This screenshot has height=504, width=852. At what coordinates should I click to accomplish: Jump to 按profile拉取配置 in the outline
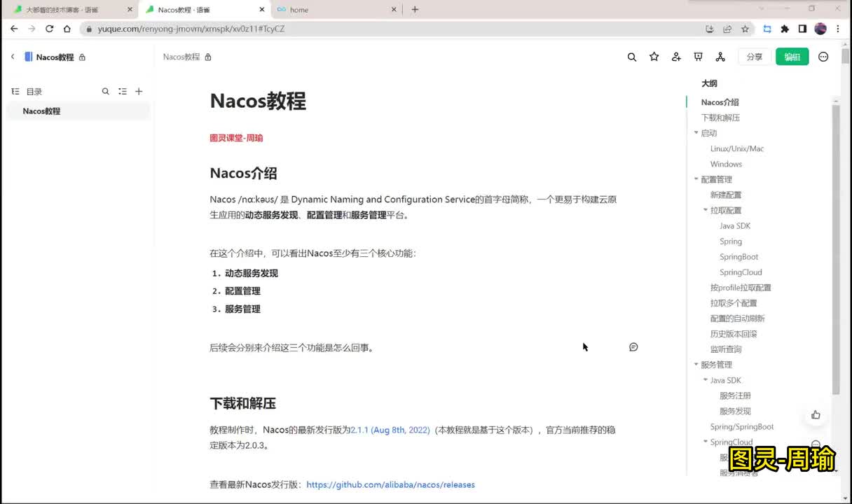point(741,288)
